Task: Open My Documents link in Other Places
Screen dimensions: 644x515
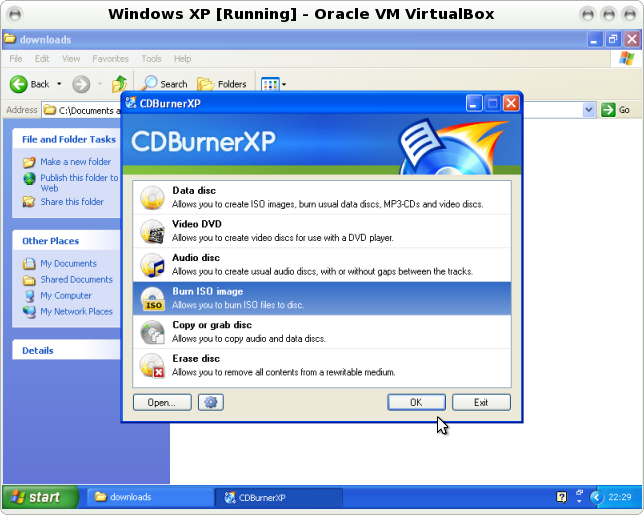Action: pyautogui.click(x=68, y=263)
